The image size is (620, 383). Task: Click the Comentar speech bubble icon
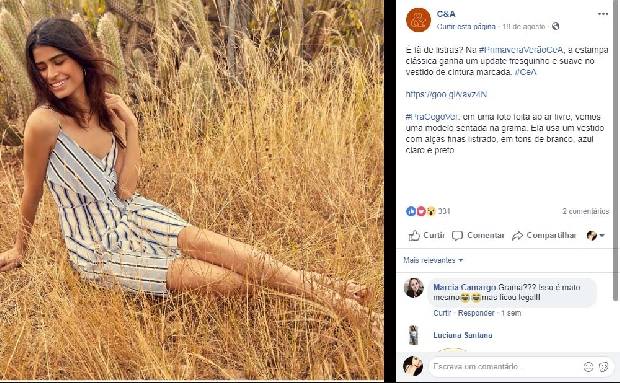tap(457, 236)
